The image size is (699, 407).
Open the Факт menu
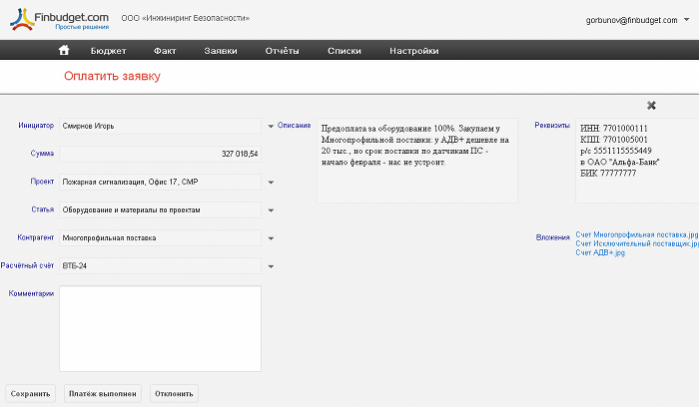click(x=165, y=50)
